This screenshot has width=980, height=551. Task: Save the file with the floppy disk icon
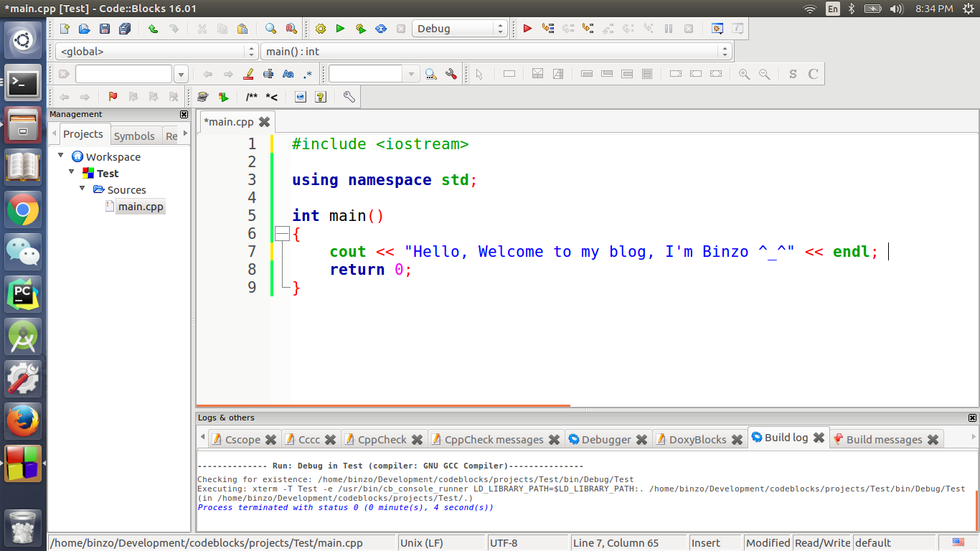(105, 29)
